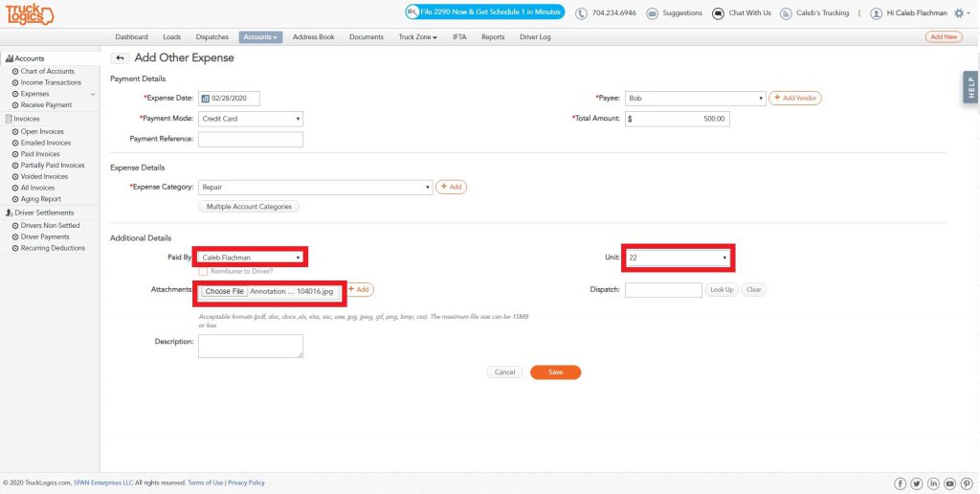Click Add beside Attachments
The width and height of the screenshot is (980, 494).
tap(360, 289)
